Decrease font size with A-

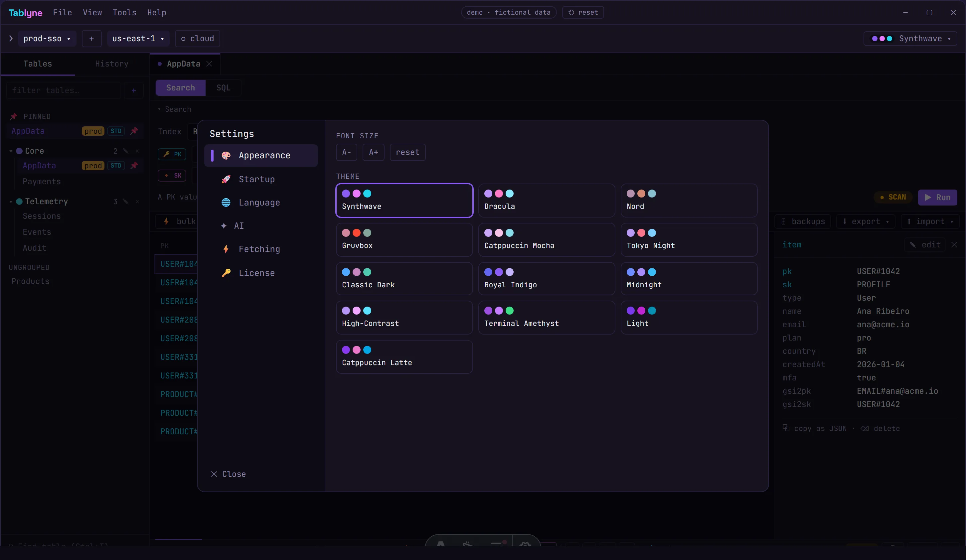347,152
